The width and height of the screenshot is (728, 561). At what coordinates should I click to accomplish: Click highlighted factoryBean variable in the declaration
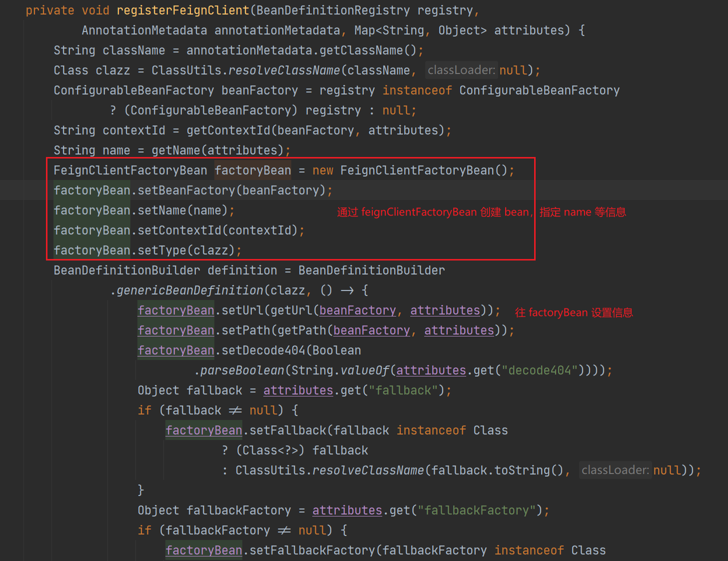click(x=253, y=170)
